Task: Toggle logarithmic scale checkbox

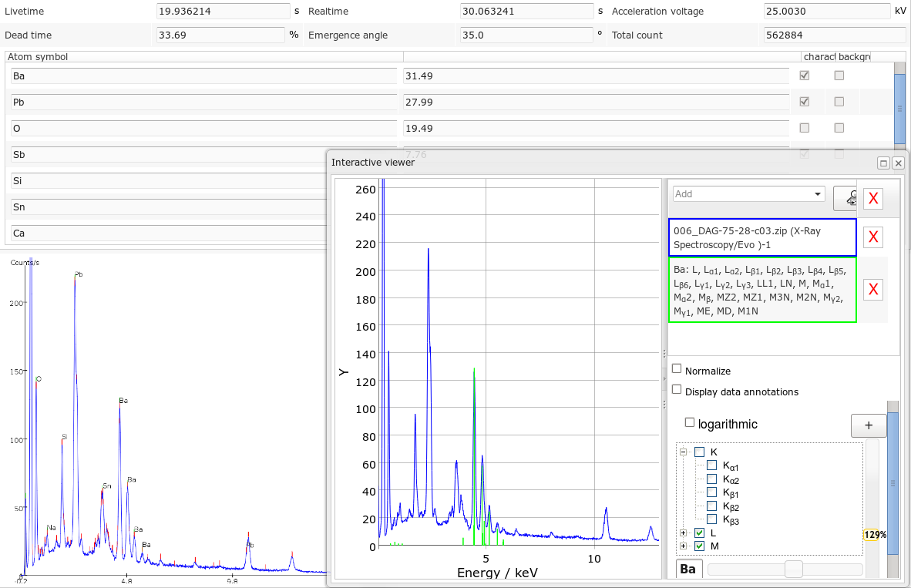Action: click(690, 423)
